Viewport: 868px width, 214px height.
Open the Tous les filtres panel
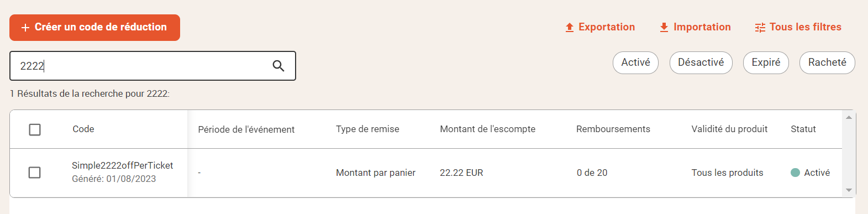(x=798, y=27)
